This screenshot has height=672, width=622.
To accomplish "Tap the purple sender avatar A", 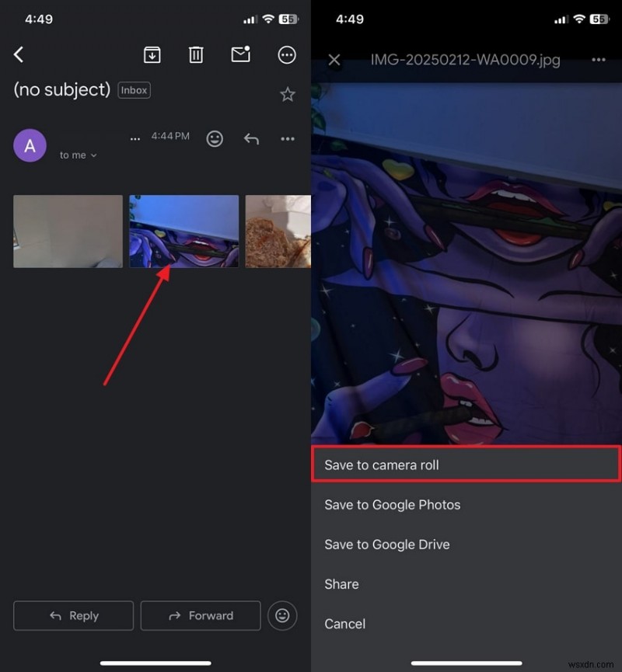I will point(30,146).
